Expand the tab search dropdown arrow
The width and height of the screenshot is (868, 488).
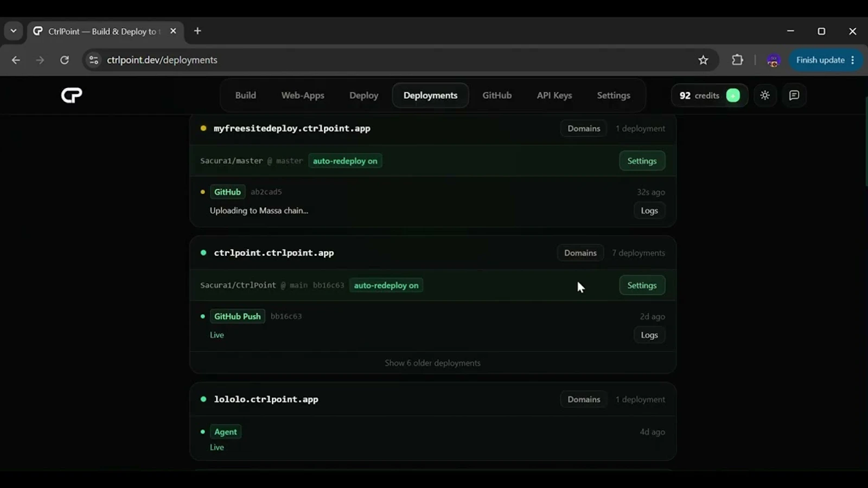pos(14,31)
